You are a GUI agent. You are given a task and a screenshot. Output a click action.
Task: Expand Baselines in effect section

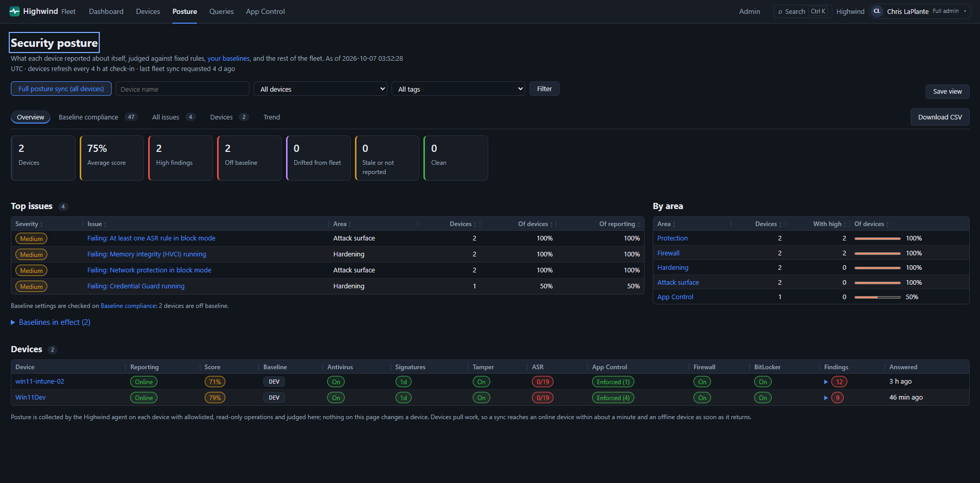click(x=50, y=322)
